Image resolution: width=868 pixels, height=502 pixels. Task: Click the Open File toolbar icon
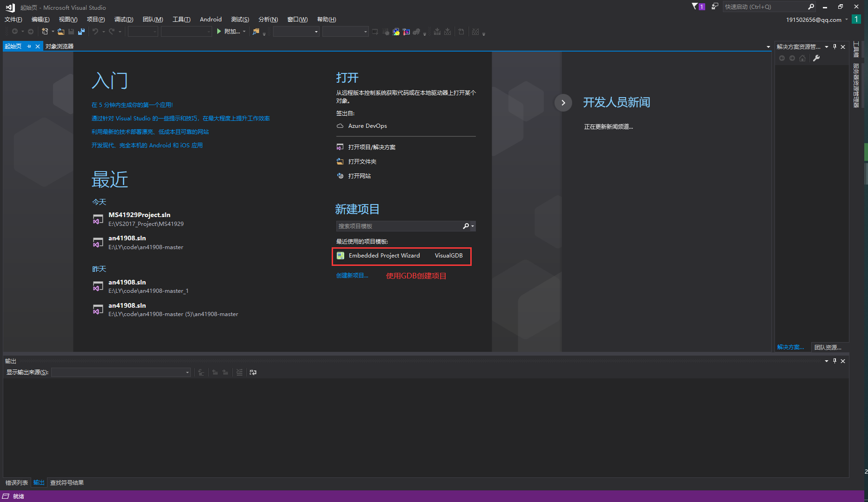[x=61, y=32]
